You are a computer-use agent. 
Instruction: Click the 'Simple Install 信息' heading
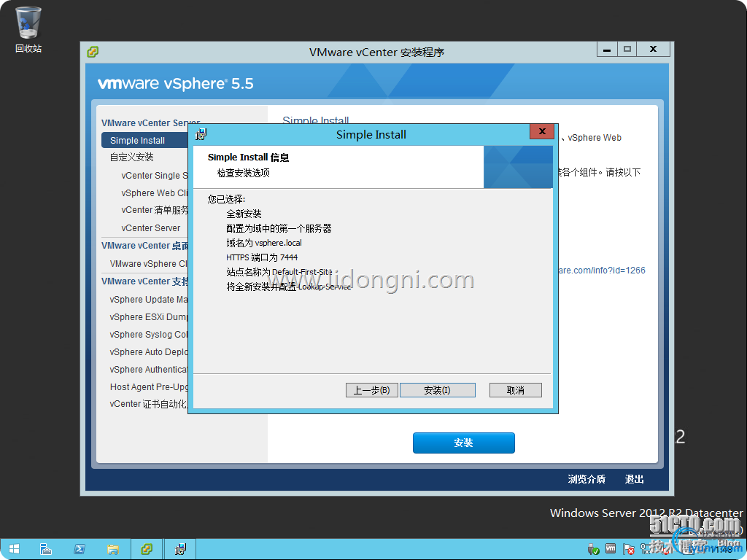click(x=248, y=157)
